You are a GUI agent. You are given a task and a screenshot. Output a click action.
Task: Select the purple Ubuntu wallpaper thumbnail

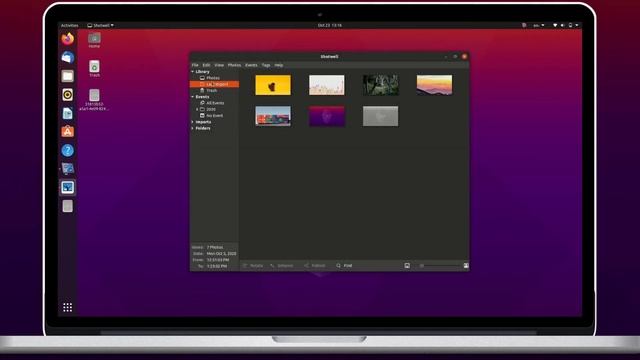[327, 116]
